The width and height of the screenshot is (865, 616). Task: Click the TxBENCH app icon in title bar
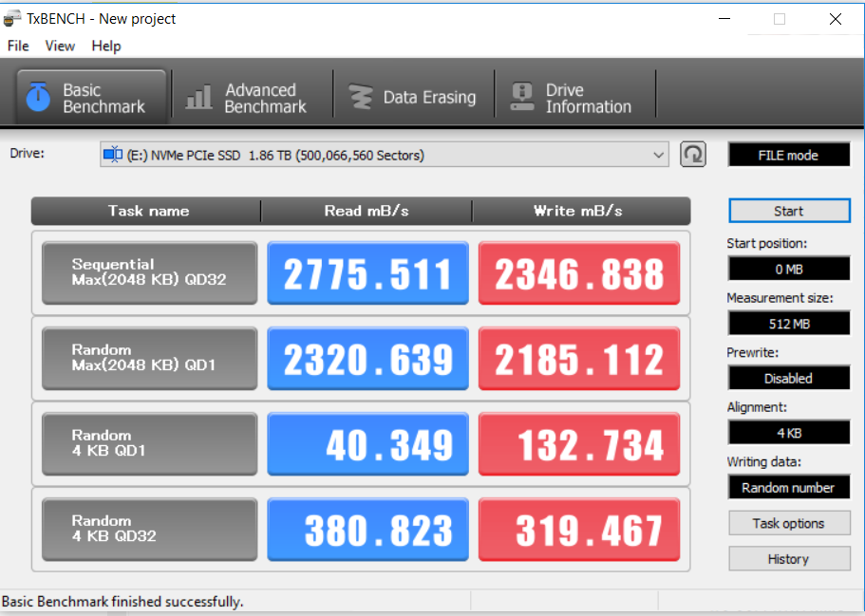click(12, 19)
